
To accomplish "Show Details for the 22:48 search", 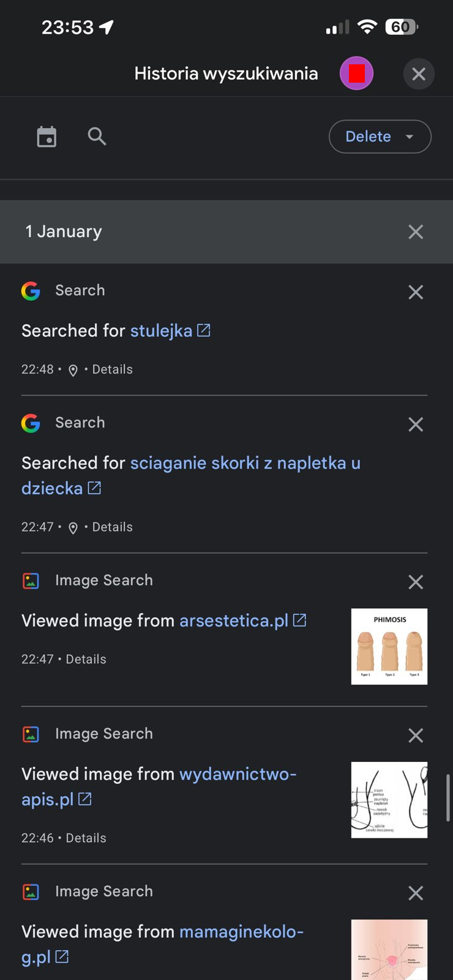I will 112,369.
